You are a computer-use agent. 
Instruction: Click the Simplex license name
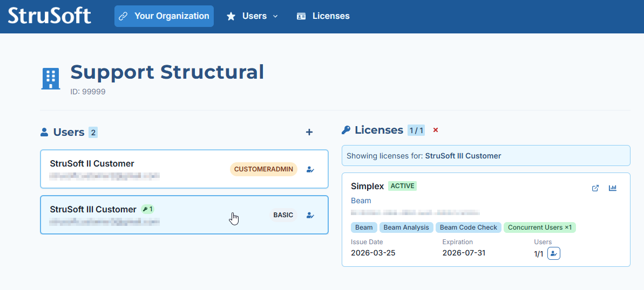pyautogui.click(x=367, y=186)
